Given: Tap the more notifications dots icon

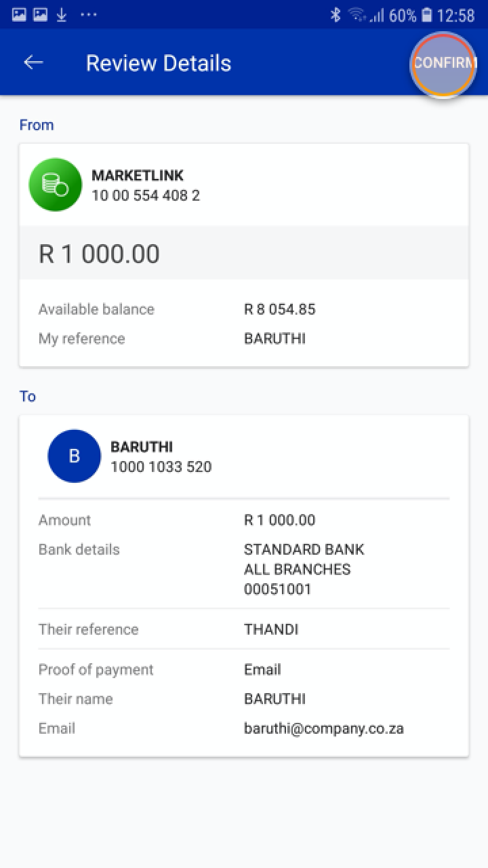Looking at the screenshot, I should [x=89, y=15].
